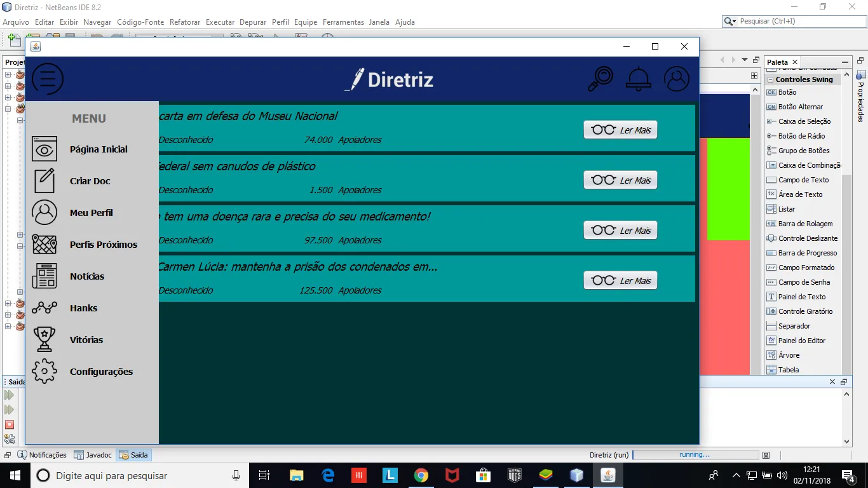Close the Paleta panel tab

point(795,62)
